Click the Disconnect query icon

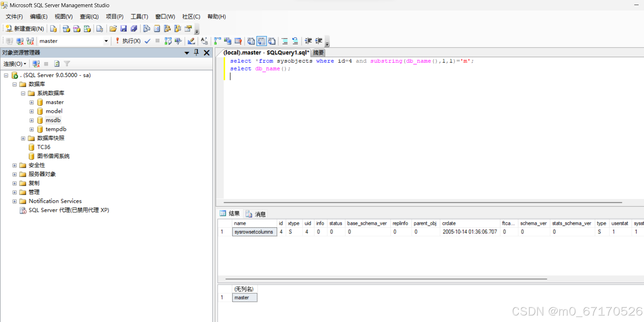click(x=20, y=41)
